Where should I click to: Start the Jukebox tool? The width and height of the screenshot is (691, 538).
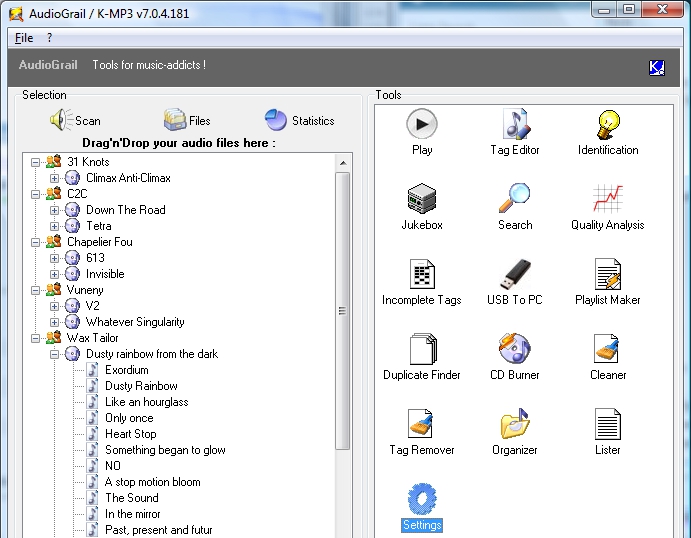pos(422,207)
